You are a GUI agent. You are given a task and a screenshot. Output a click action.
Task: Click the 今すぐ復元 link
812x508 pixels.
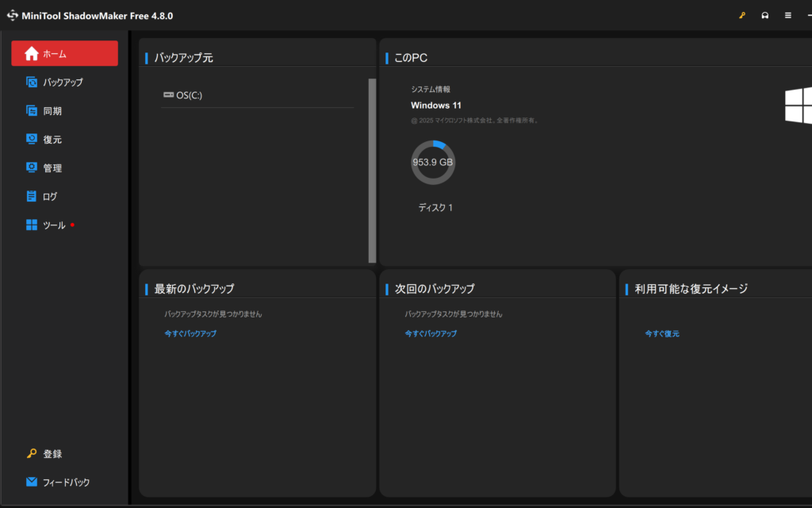click(x=662, y=333)
